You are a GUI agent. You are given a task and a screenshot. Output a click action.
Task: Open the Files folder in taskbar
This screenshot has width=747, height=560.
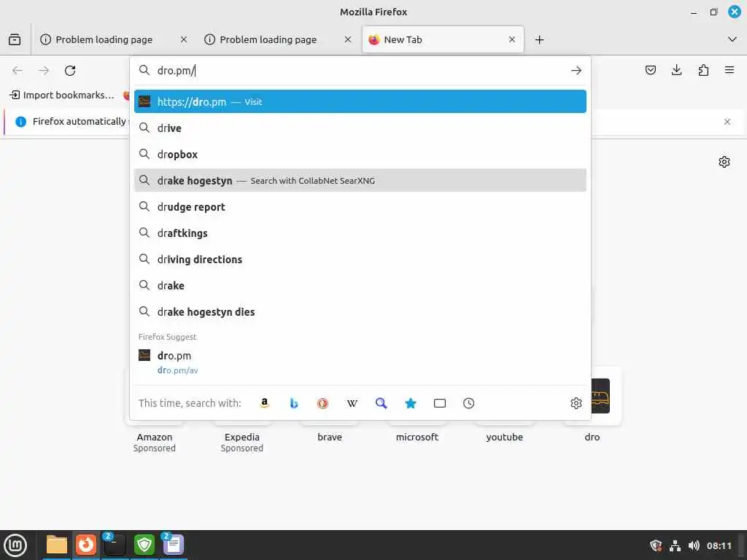point(56,545)
